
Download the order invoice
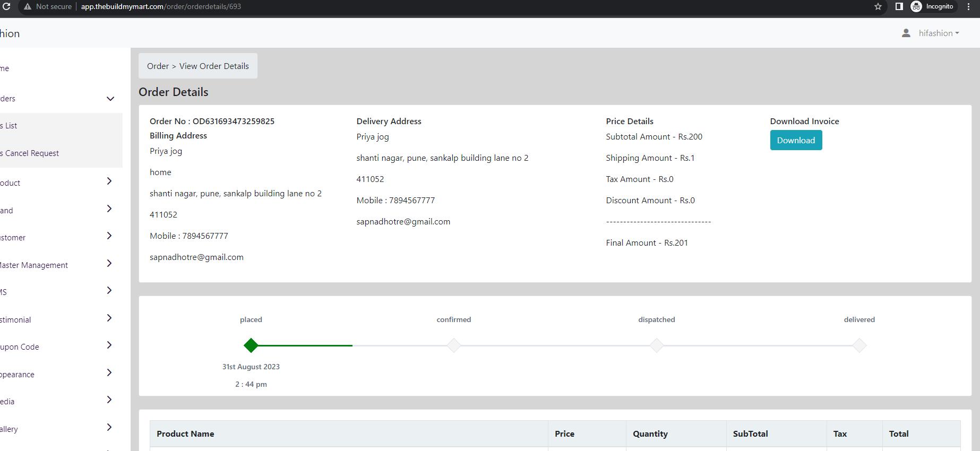point(796,140)
